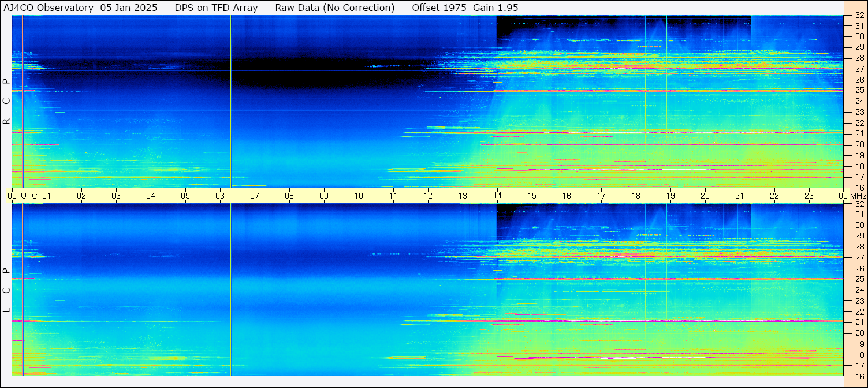
Task: Click the 20 MHz tick of the LCP panel
Action: [x=859, y=333]
